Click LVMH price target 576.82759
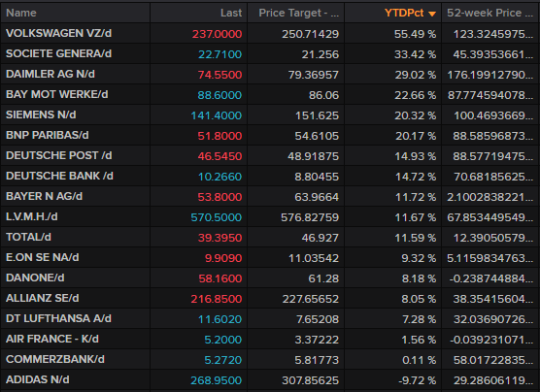The image size is (540, 392). [x=310, y=217]
